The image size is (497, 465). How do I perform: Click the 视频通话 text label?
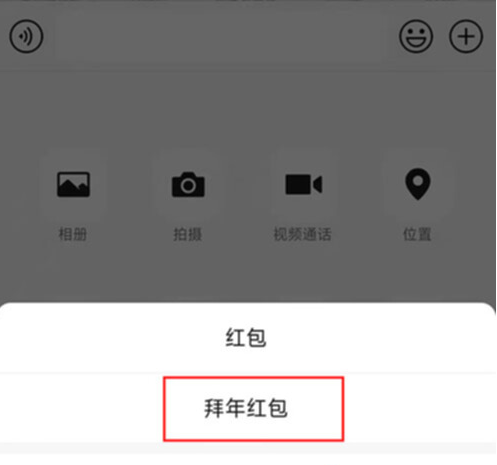click(x=303, y=234)
